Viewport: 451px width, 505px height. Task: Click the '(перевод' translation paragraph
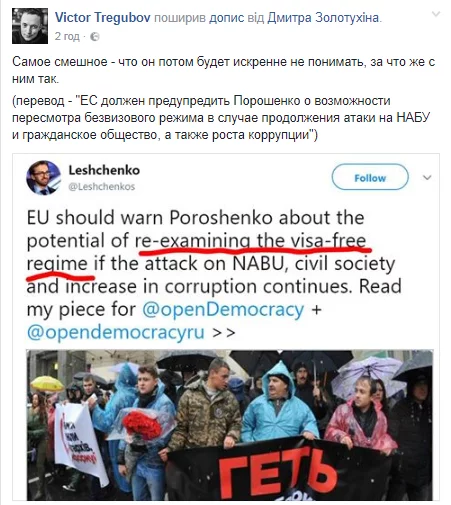click(221, 118)
